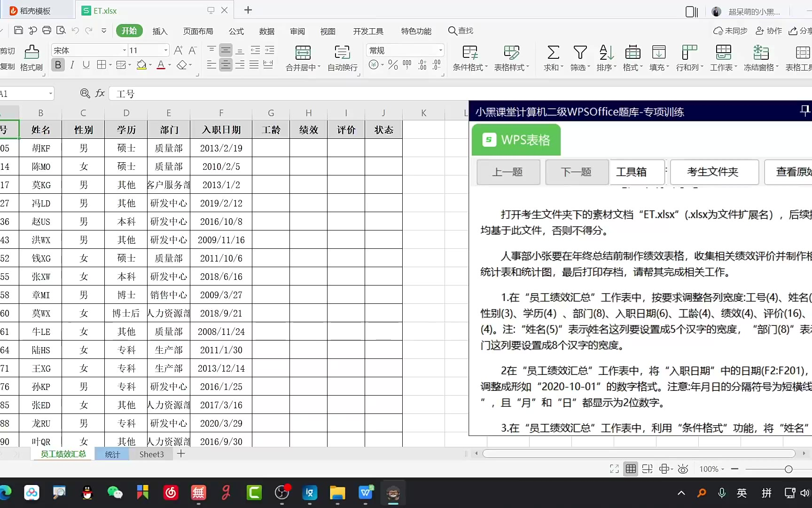
Task: Click the Merge and Center icon
Action: click(x=303, y=53)
